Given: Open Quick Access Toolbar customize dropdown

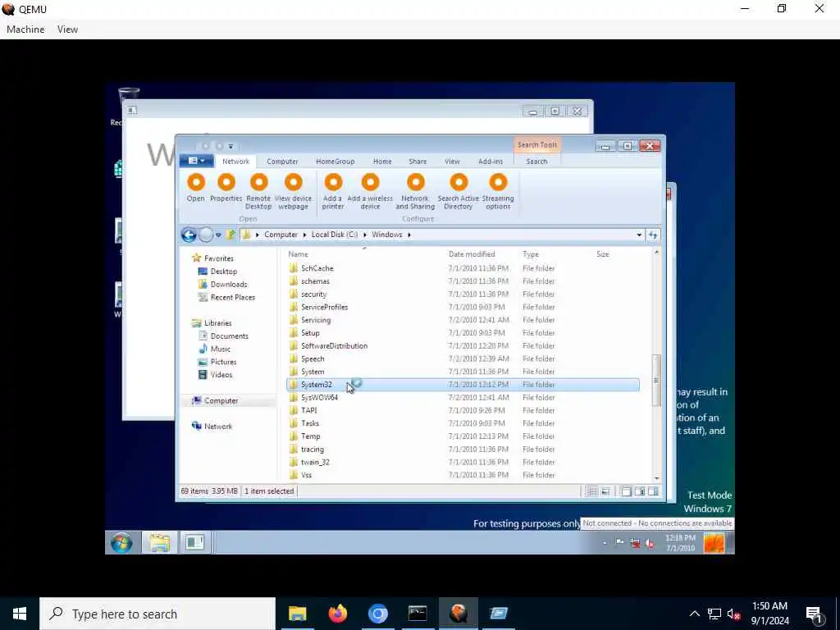Looking at the screenshot, I should click(x=231, y=146).
